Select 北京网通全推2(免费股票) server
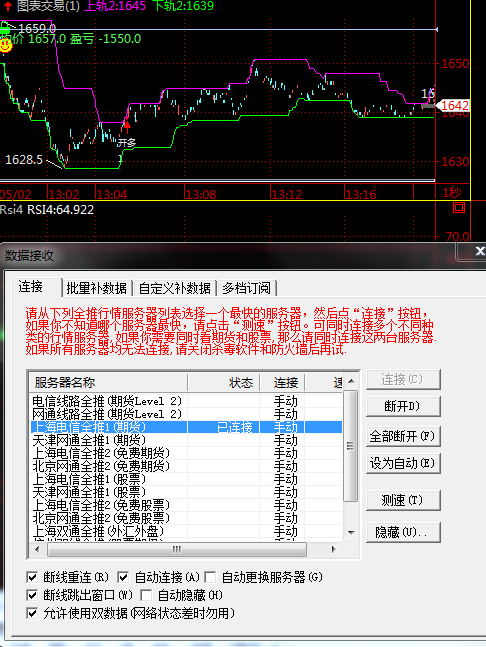486x647 pixels. tap(186, 518)
